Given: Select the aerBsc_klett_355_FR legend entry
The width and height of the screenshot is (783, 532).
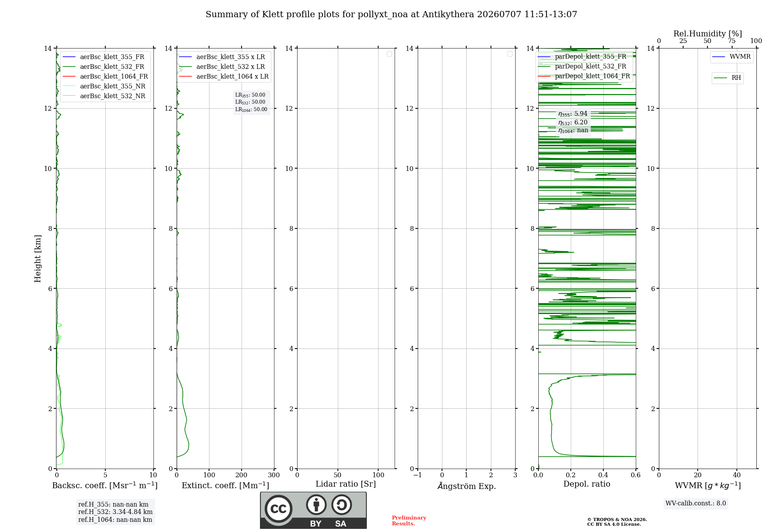Looking at the screenshot, I should pos(103,57).
